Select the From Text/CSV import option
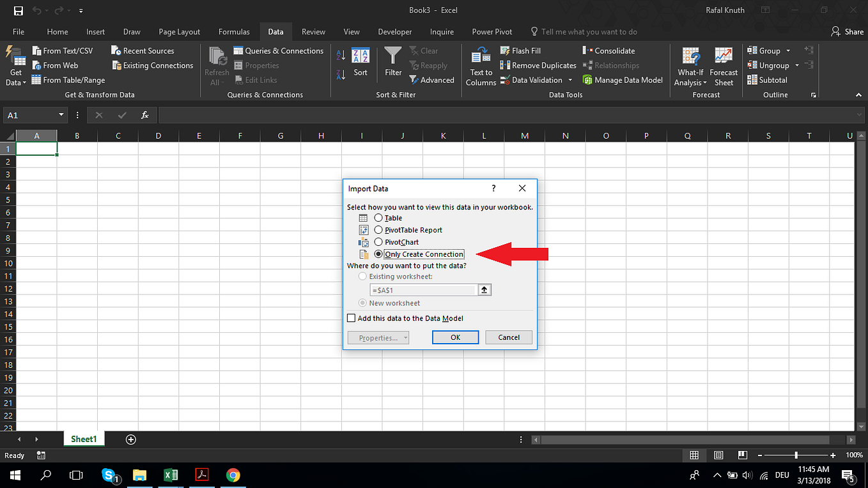The width and height of the screenshot is (868, 488). tap(64, 50)
